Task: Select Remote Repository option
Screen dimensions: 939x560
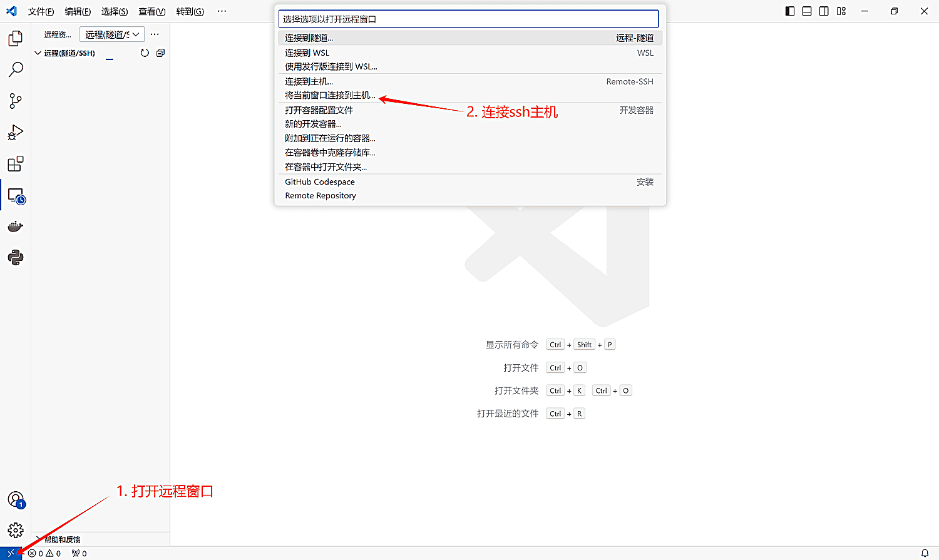Action: pos(470,196)
